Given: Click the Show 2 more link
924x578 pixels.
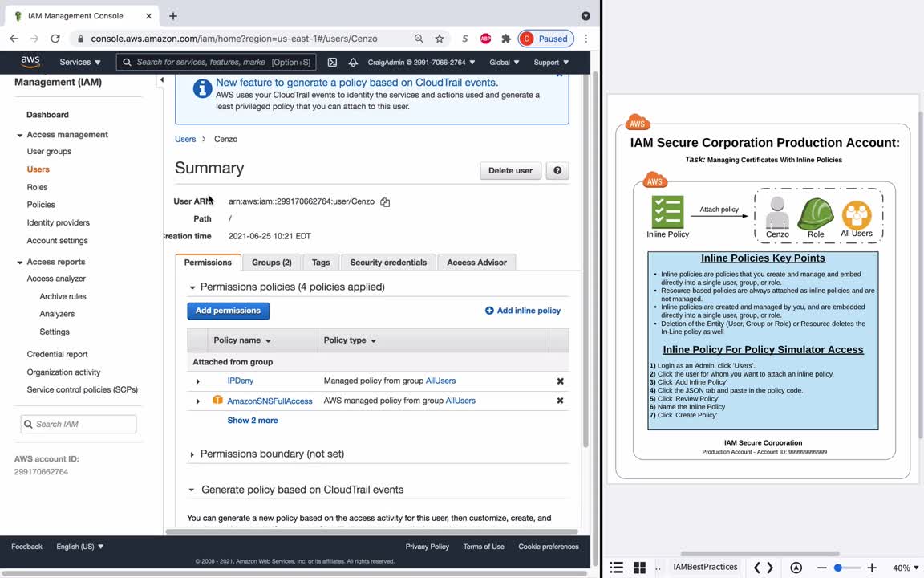Looking at the screenshot, I should click(x=252, y=421).
